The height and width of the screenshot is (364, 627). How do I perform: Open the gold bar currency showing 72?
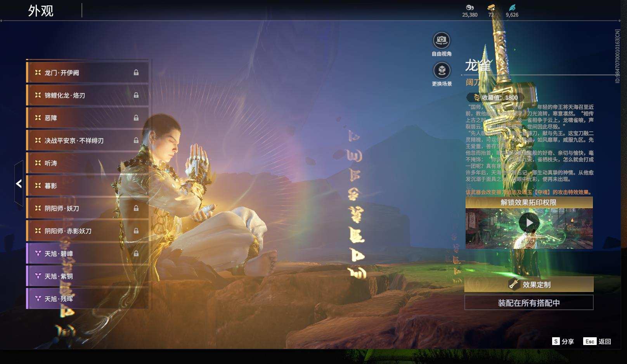click(x=491, y=7)
